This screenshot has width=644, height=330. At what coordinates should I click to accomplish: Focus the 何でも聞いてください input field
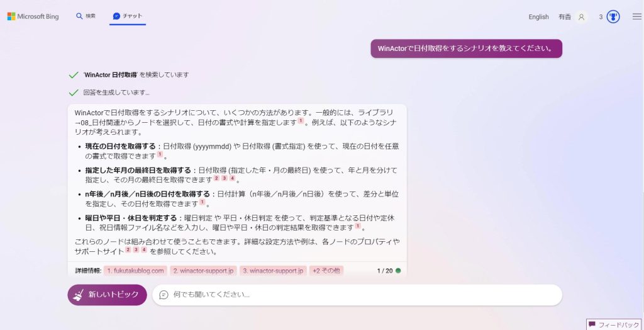[357, 295]
